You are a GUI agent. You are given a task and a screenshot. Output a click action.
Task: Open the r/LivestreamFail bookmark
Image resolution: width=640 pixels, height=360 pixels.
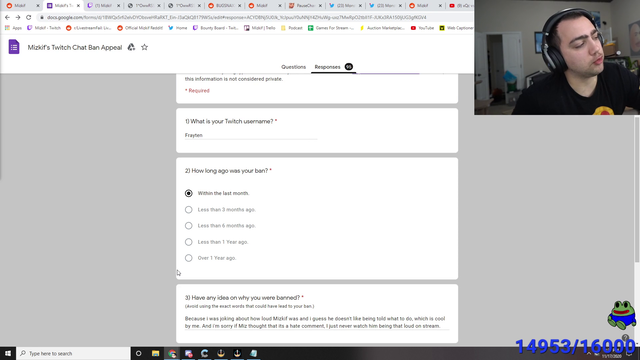[89, 28]
